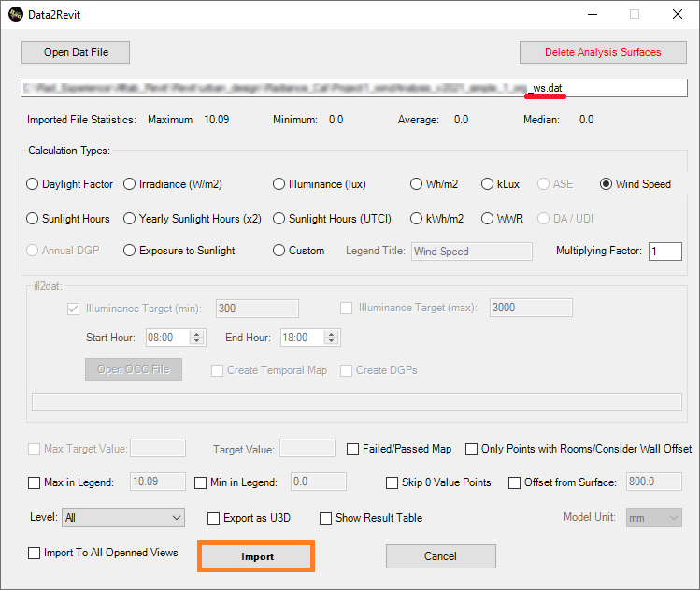Minimize the Data2Revit dialog
Screen dimensions: 700x590
pos(593,14)
